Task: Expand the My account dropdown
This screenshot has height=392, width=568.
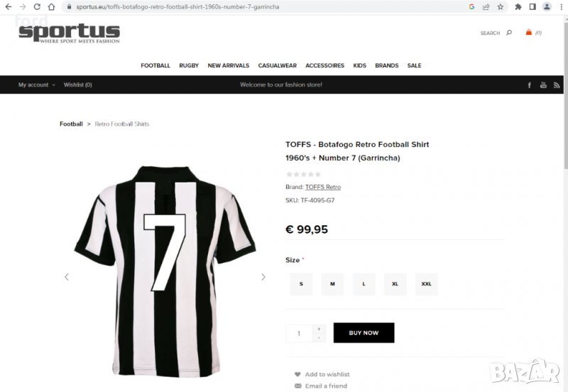Action: pos(36,85)
